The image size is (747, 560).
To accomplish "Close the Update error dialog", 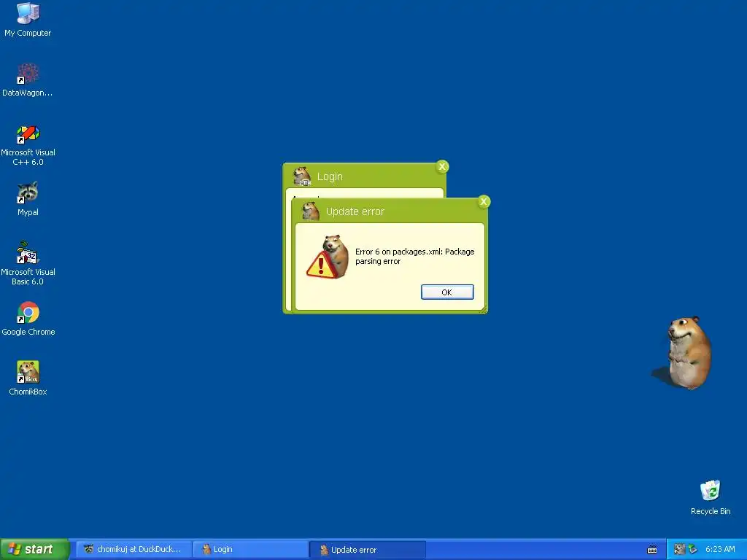I will point(484,201).
